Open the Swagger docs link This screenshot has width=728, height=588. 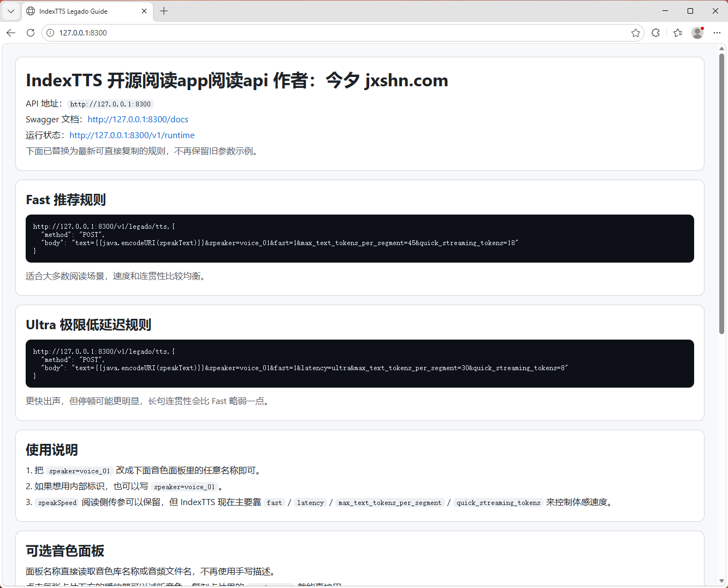coord(138,119)
